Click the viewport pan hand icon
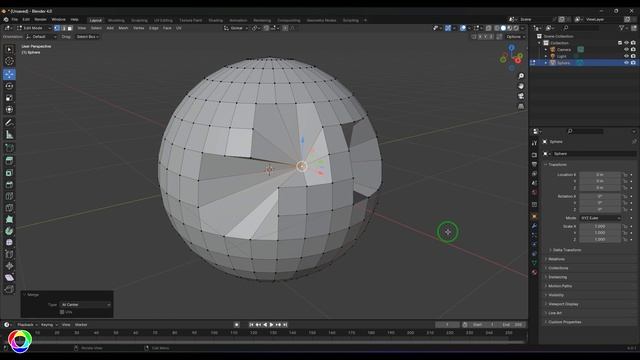The width and height of the screenshot is (640, 360). click(x=521, y=86)
